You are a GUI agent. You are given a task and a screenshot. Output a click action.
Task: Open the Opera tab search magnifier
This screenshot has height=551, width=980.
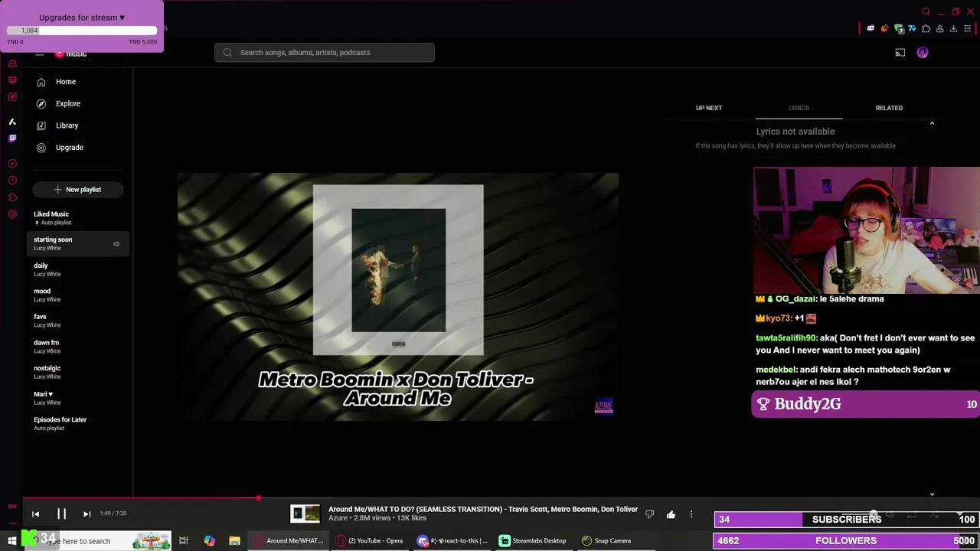[926, 11]
